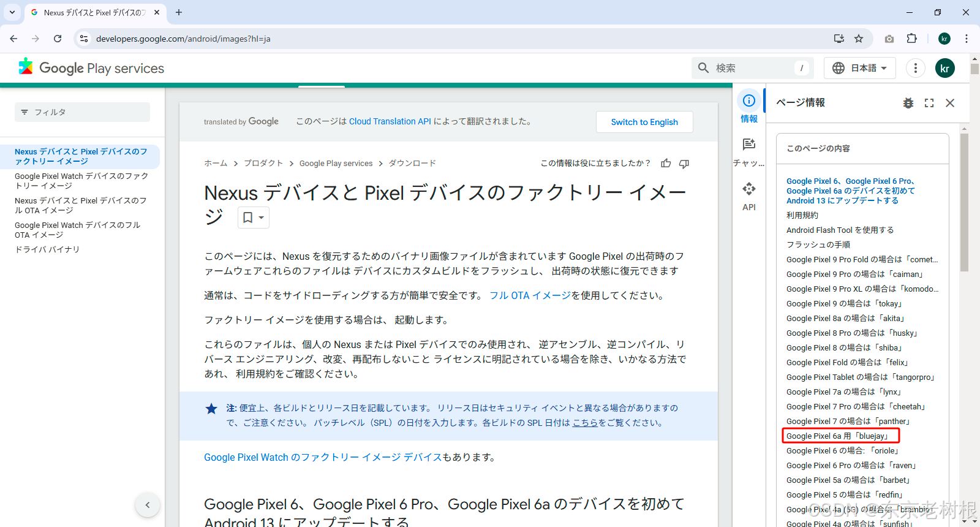Jump to Google Pixel 6 oriole entry
980x527 pixels.
(843, 450)
